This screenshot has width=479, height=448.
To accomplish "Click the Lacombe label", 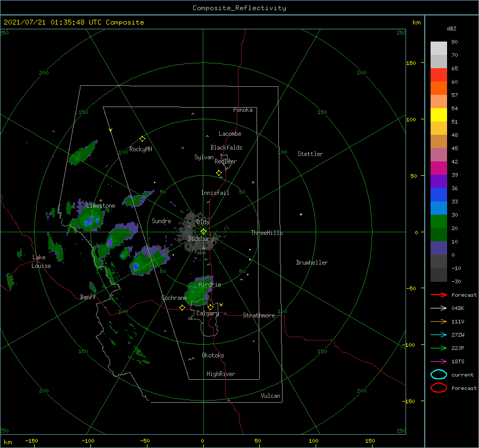I will pos(230,134).
